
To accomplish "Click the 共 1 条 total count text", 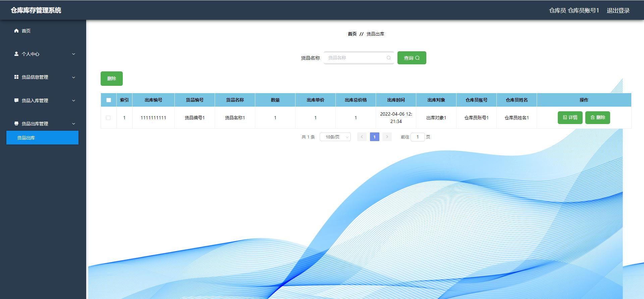I will (x=308, y=137).
